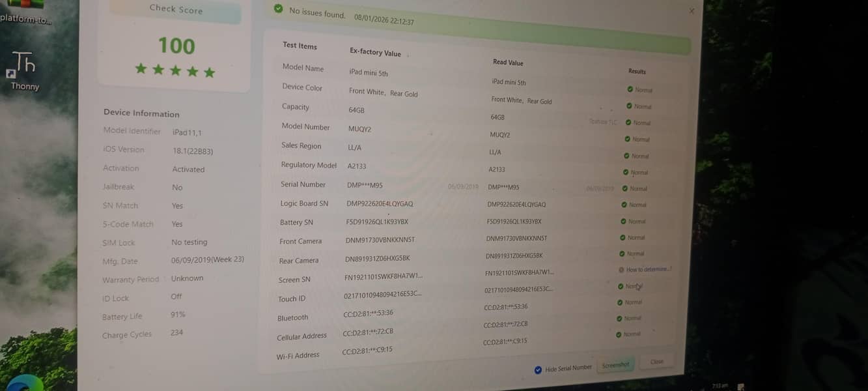The image size is (868, 391).
Task: Click the SIM Lock value No testing
Action: 189,242
